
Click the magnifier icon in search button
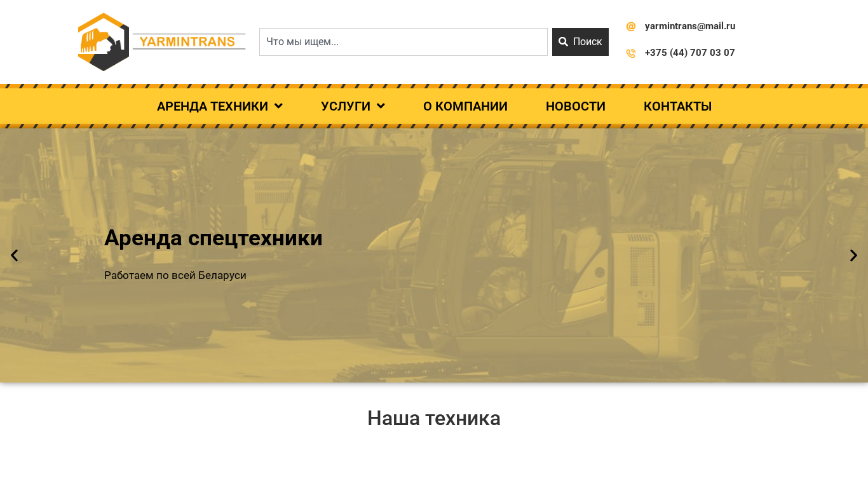pos(563,42)
